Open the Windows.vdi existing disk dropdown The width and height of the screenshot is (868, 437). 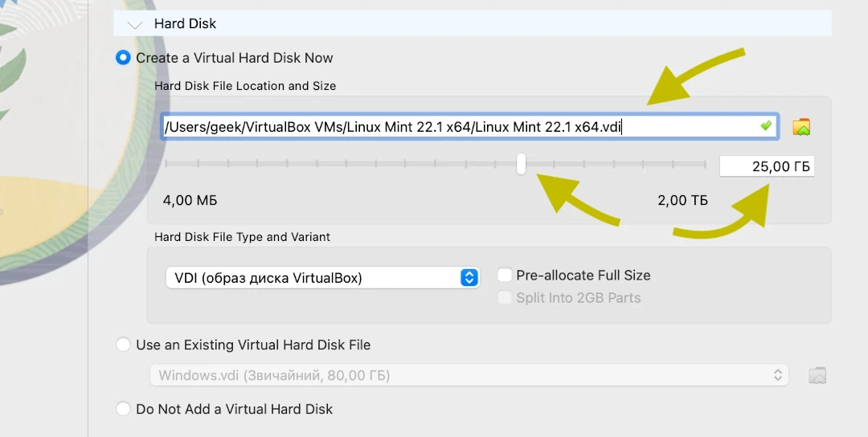(469, 376)
